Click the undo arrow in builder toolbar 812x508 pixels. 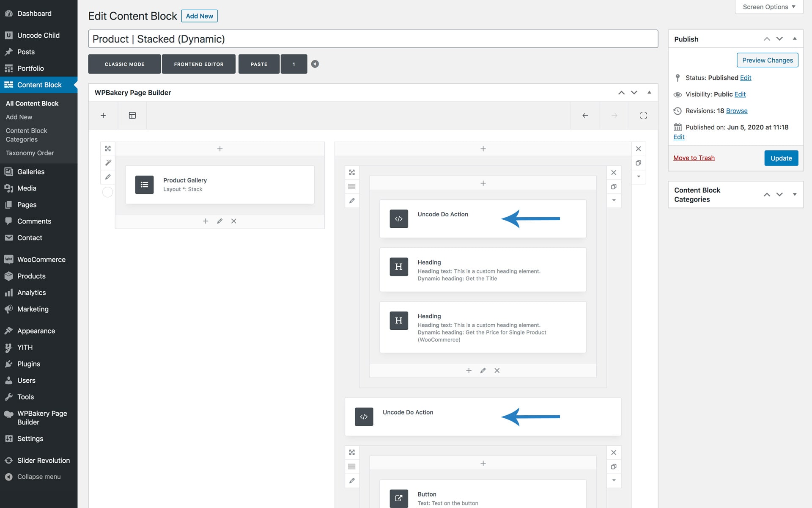(x=585, y=116)
